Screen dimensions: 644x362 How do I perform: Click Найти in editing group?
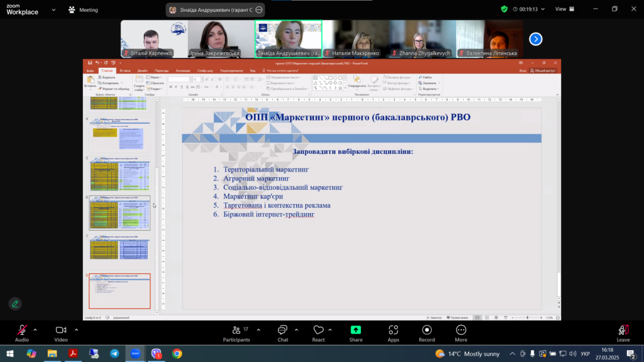425,77
